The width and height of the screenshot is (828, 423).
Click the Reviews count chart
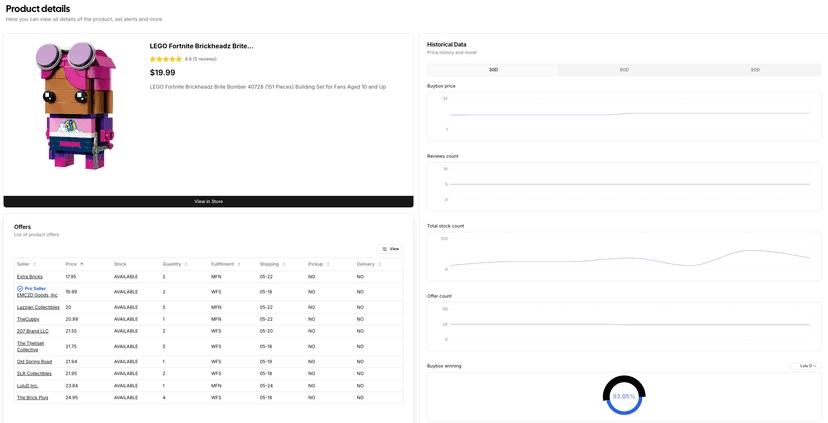[624, 186]
